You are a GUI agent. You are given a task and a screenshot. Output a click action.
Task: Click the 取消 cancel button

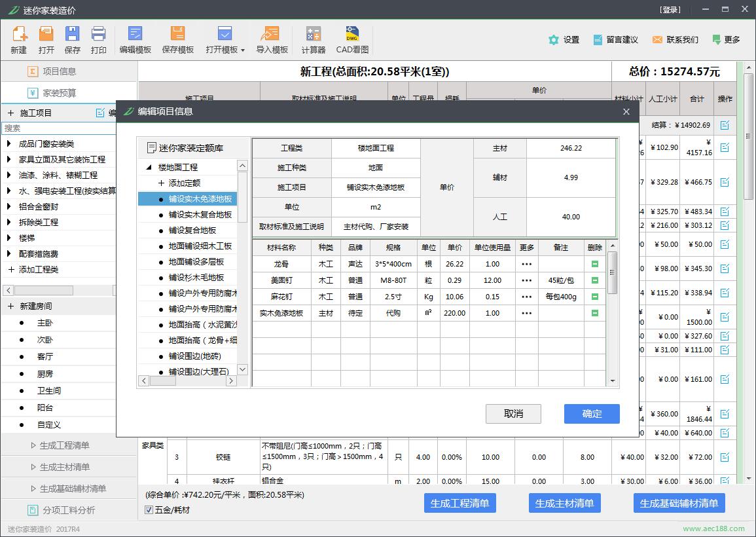[513, 413]
